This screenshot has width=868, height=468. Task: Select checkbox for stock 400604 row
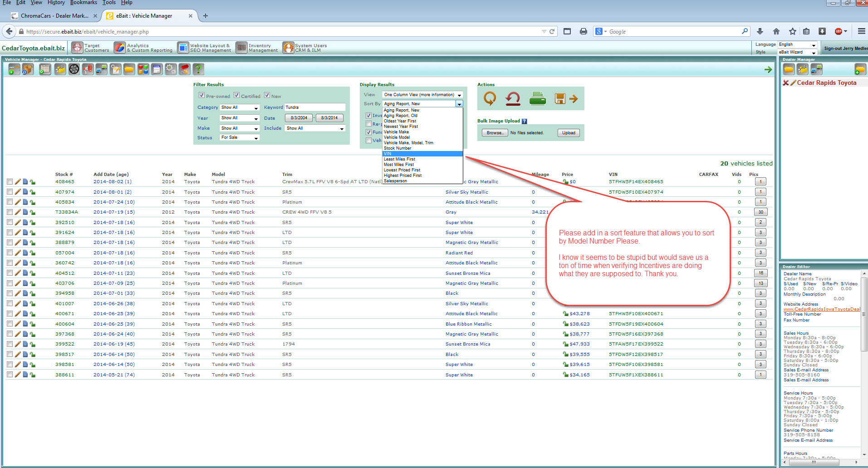(10, 324)
